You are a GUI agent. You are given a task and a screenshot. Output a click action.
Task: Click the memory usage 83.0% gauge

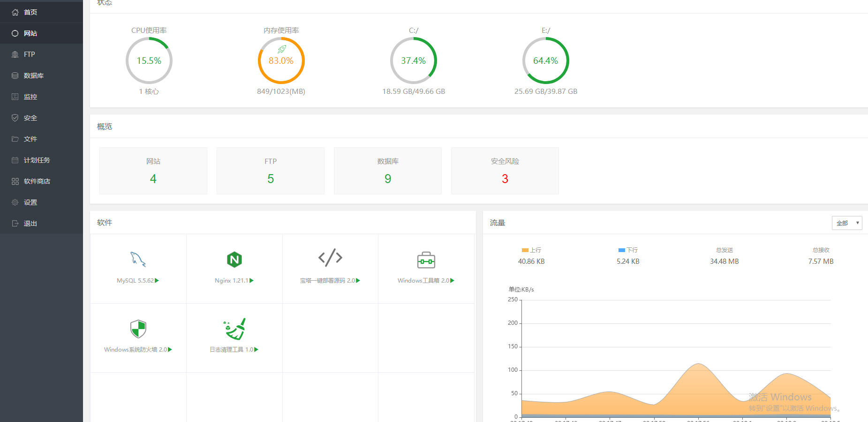pyautogui.click(x=281, y=61)
